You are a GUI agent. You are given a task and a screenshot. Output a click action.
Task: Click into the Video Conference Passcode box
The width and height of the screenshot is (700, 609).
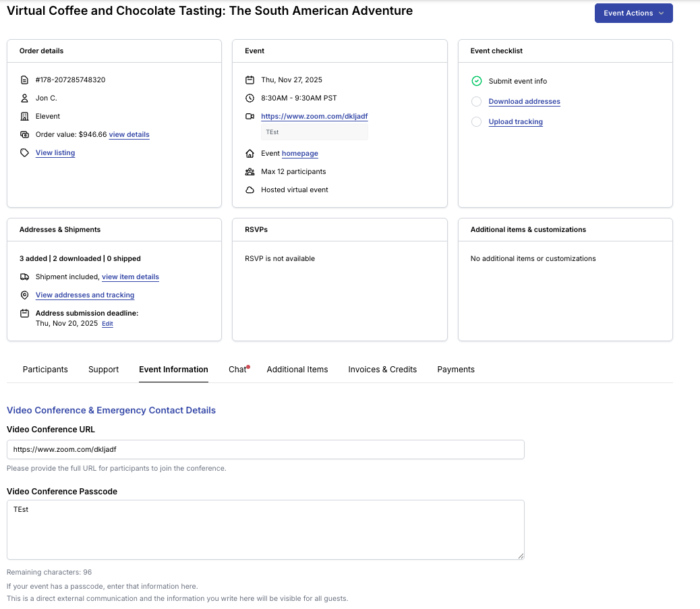tap(265, 529)
